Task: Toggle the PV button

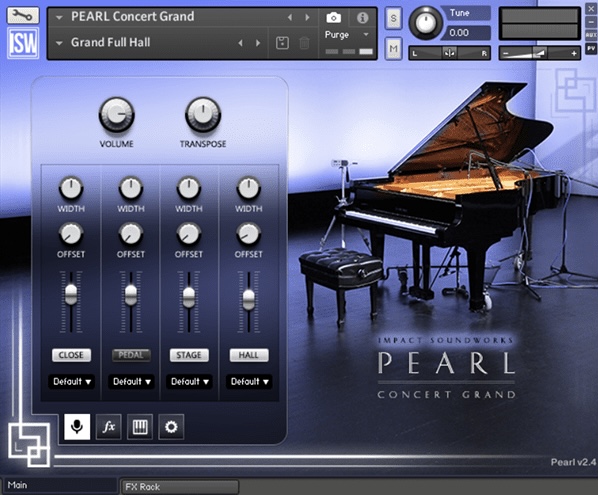Action: (591, 48)
